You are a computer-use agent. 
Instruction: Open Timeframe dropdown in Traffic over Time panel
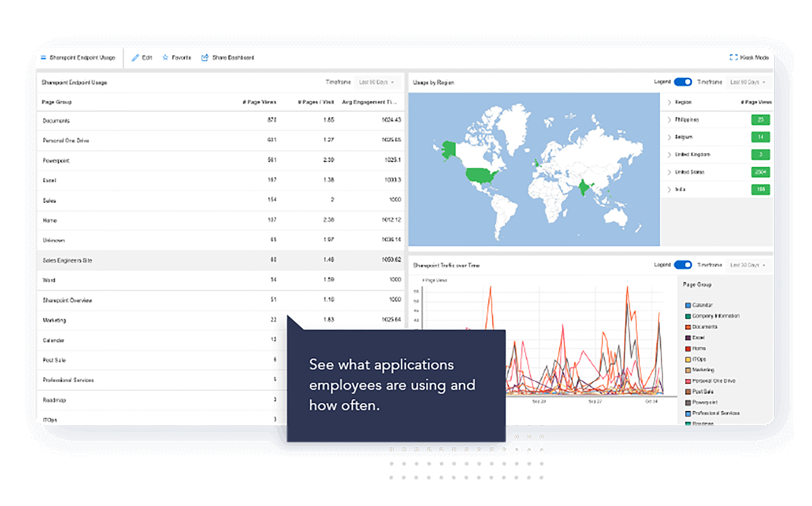[x=748, y=265]
